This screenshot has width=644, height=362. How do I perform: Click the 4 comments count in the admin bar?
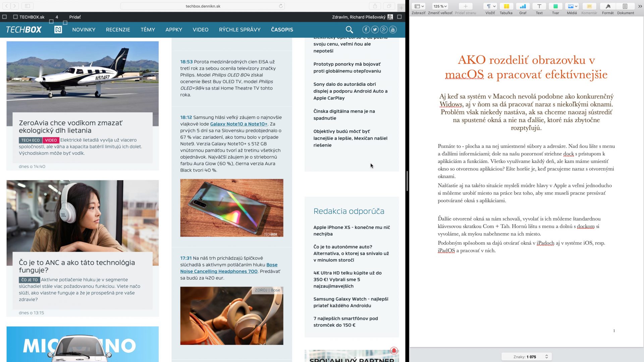click(x=57, y=17)
